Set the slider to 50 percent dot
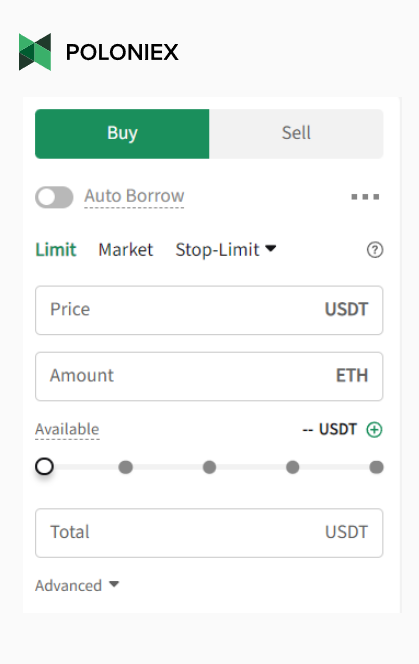Viewport: 419px width, 664px height. click(x=209, y=467)
